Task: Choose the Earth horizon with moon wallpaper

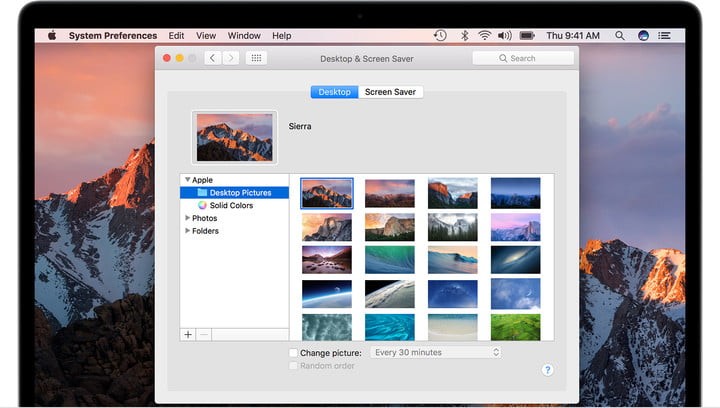Action: click(x=327, y=294)
